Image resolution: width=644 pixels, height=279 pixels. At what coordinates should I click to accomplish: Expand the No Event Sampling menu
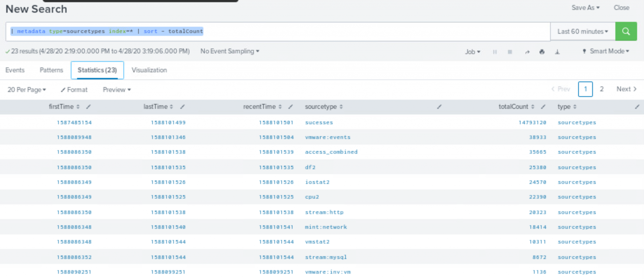click(230, 51)
